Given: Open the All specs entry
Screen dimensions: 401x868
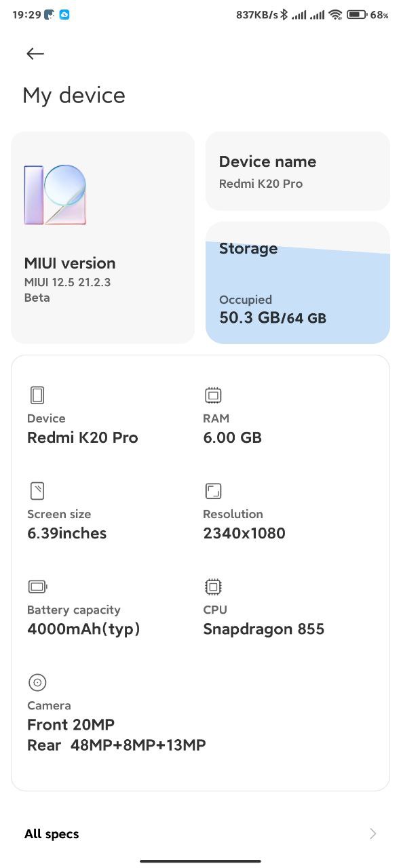Looking at the screenshot, I should tap(200, 833).
